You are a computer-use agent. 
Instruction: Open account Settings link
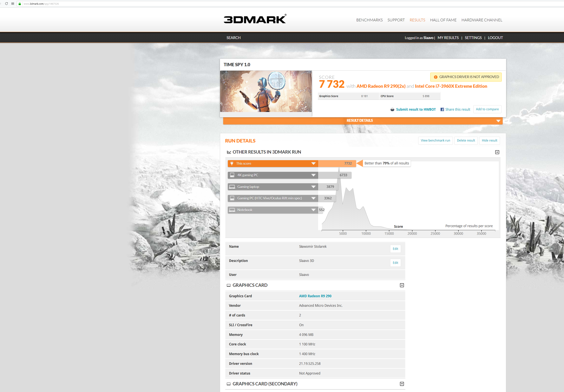click(x=473, y=38)
